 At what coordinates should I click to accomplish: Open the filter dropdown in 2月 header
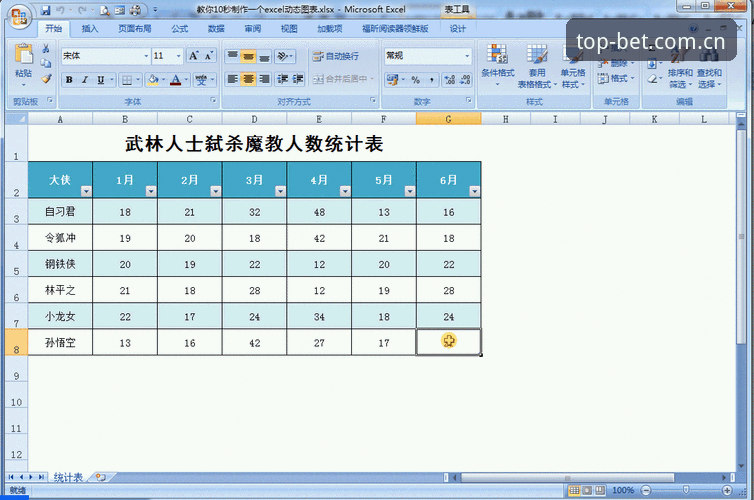(x=215, y=191)
